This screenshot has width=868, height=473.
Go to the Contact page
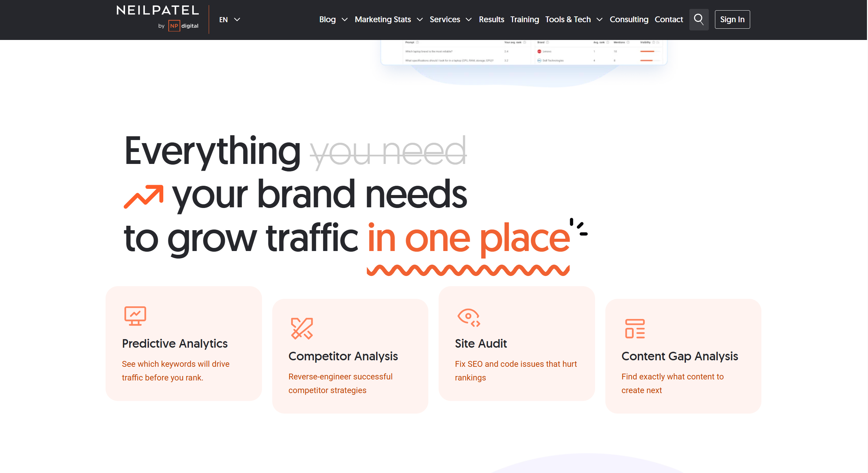(x=669, y=19)
